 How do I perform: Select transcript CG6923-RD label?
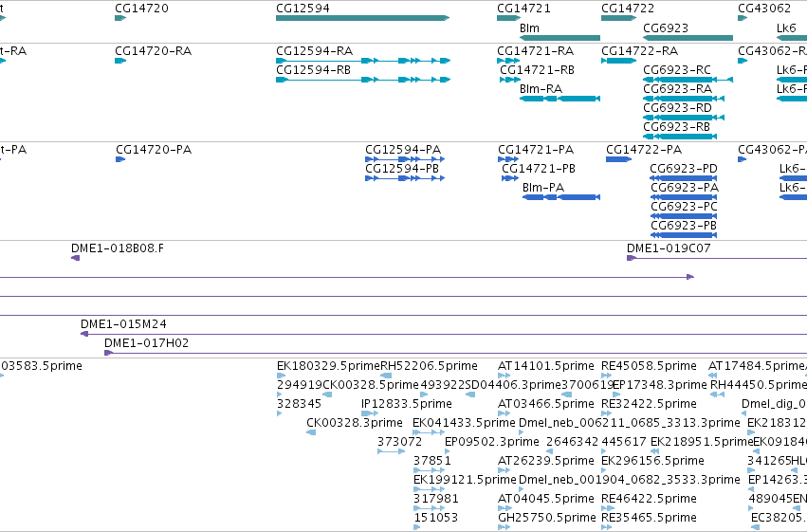click(677, 108)
